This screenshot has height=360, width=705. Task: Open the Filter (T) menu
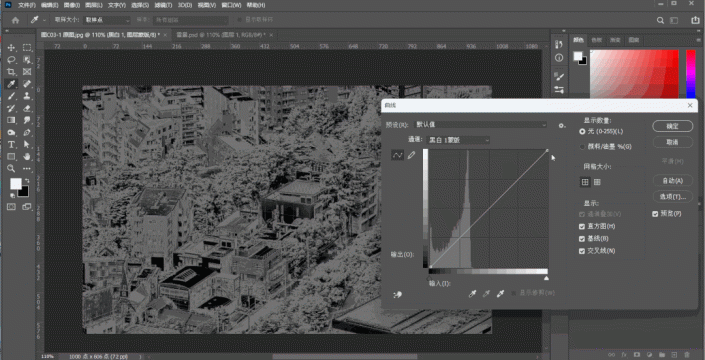coord(163,5)
